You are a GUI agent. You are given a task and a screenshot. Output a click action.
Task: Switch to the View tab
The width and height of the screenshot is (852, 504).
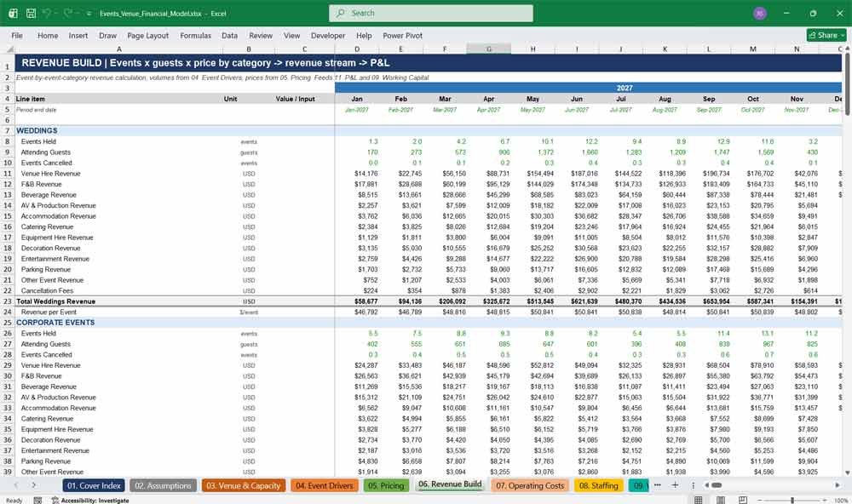click(x=291, y=35)
